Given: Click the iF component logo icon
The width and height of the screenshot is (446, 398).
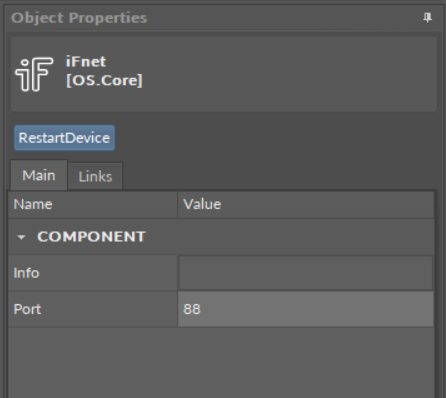Looking at the screenshot, I should point(34,74).
